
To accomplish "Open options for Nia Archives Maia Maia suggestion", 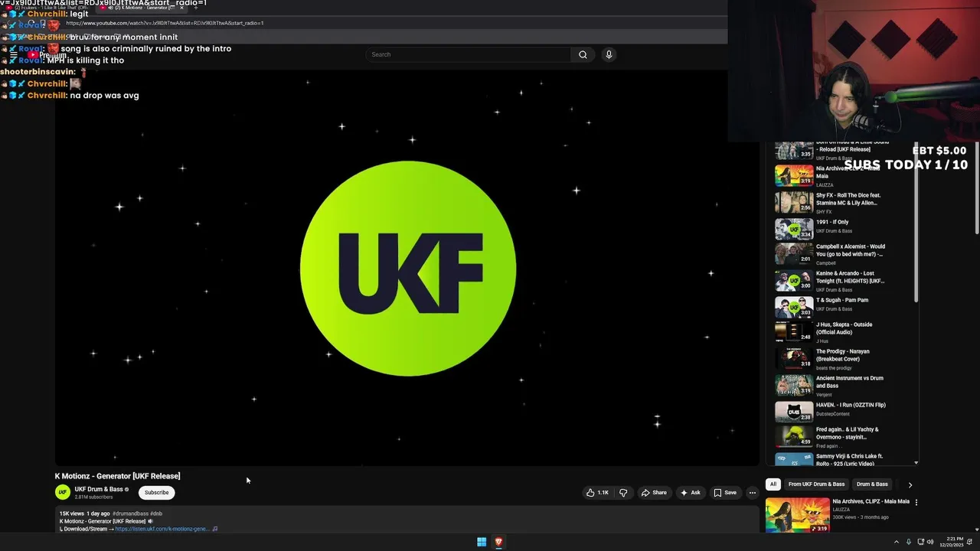I will click(x=916, y=502).
